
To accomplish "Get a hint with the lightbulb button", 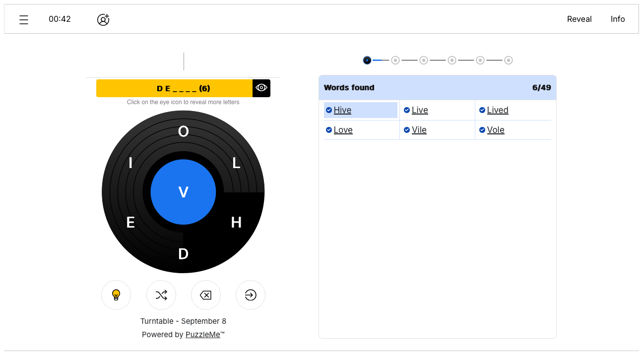I will (116, 295).
